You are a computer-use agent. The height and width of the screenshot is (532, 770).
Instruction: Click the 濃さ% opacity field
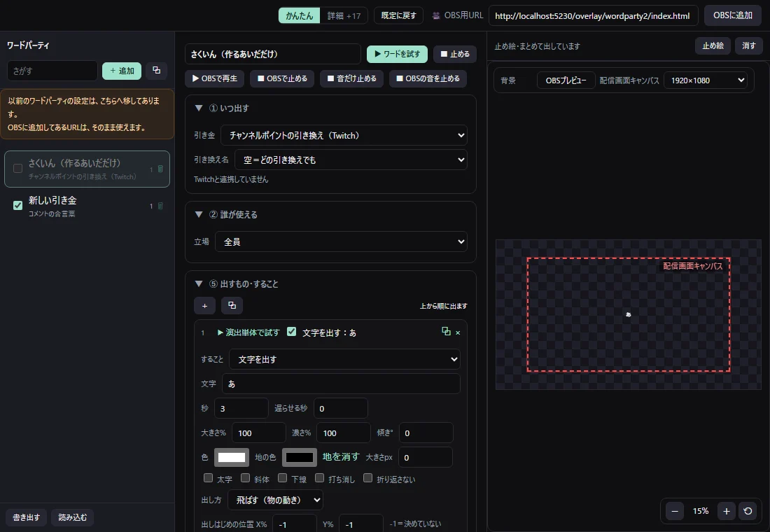point(343,433)
